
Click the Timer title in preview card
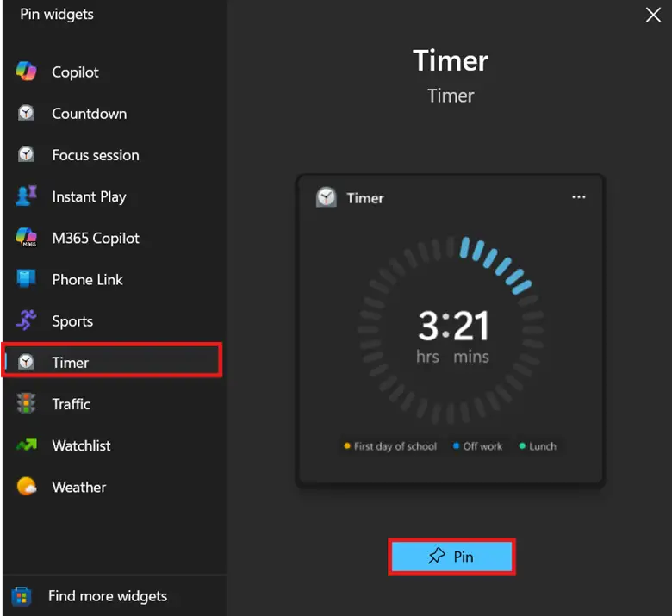click(x=365, y=198)
